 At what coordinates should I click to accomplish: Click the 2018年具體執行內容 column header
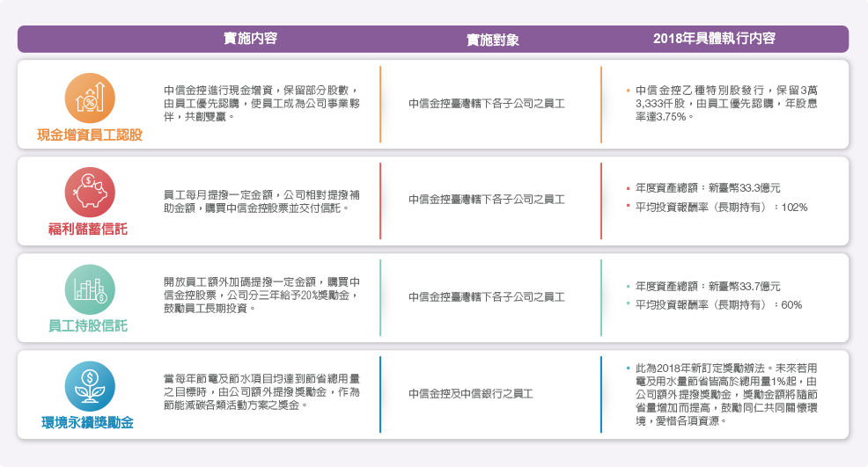[714, 38]
